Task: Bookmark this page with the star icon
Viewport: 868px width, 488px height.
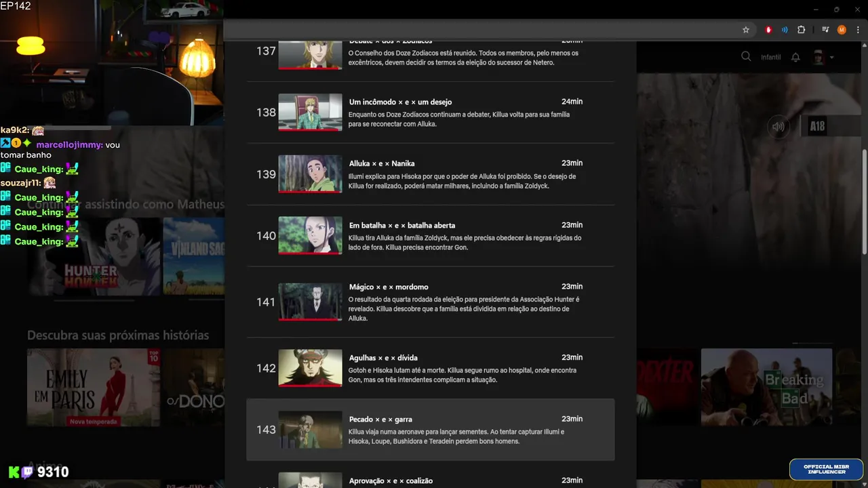Action: point(746,30)
